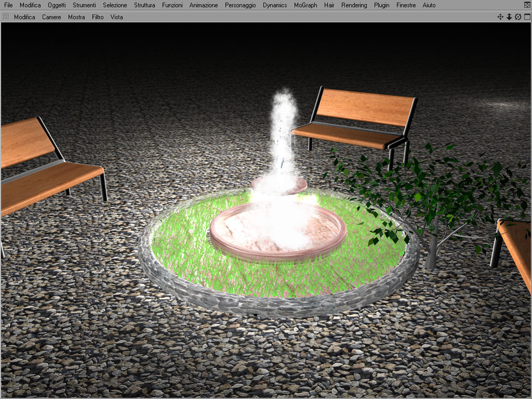Screen dimensions: 532x399
Task: Open the Rendering menu
Action: 354,5
